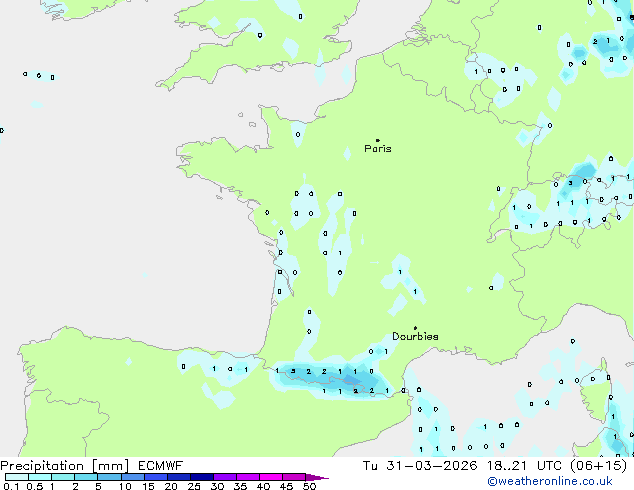This screenshot has width=634, height=490.
Task: Select the 20–25 mm legend swatch
Action: (178, 477)
